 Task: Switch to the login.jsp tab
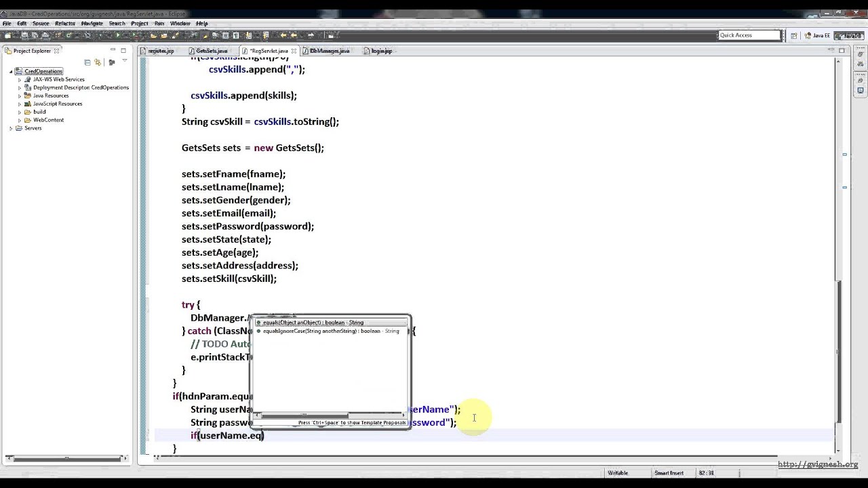[381, 51]
